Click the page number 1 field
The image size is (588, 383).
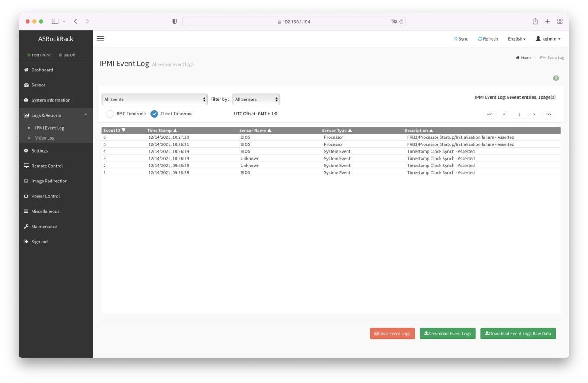(x=519, y=115)
